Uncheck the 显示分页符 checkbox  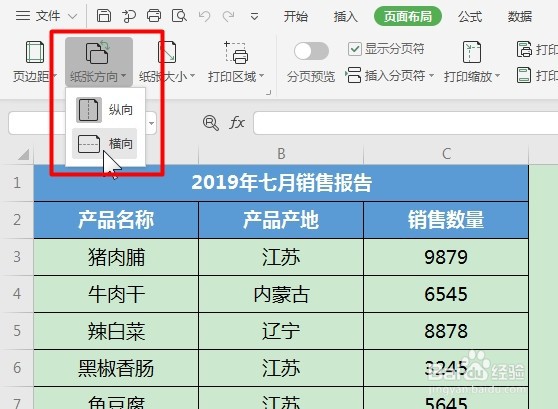354,49
